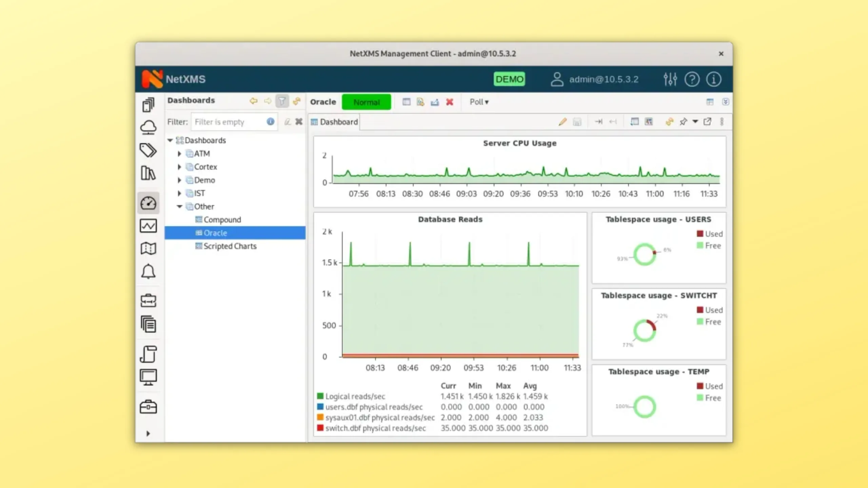This screenshot has height=488, width=868.
Task: Expand the Cortex dashboard group
Action: click(180, 167)
